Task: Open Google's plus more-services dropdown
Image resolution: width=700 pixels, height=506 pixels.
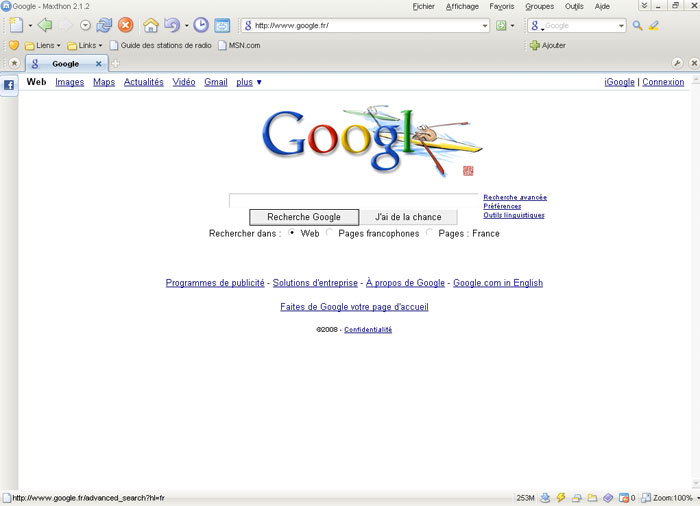Action: (x=249, y=82)
